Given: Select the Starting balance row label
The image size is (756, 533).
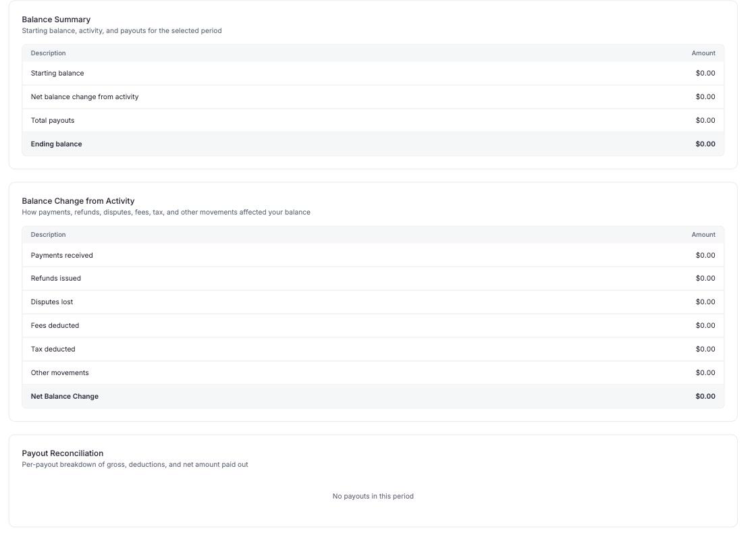Looking at the screenshot, I should (57, 74).
